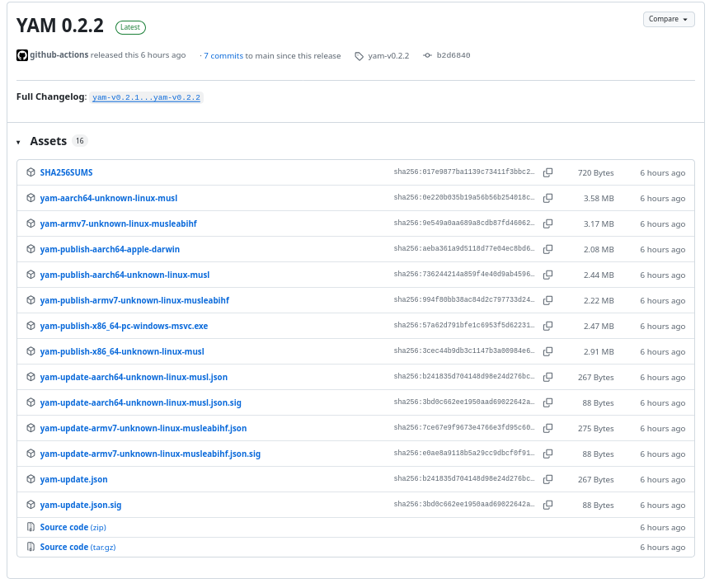Click the github-actions avatar icon
The image size is (719, 588).
pos(22,55)
